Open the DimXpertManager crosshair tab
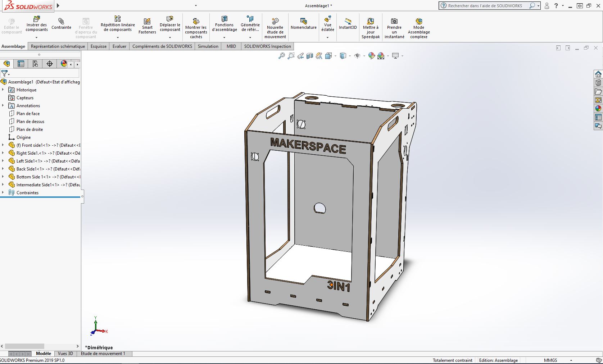This screenshot has width=603, height=364. [50, 64]
